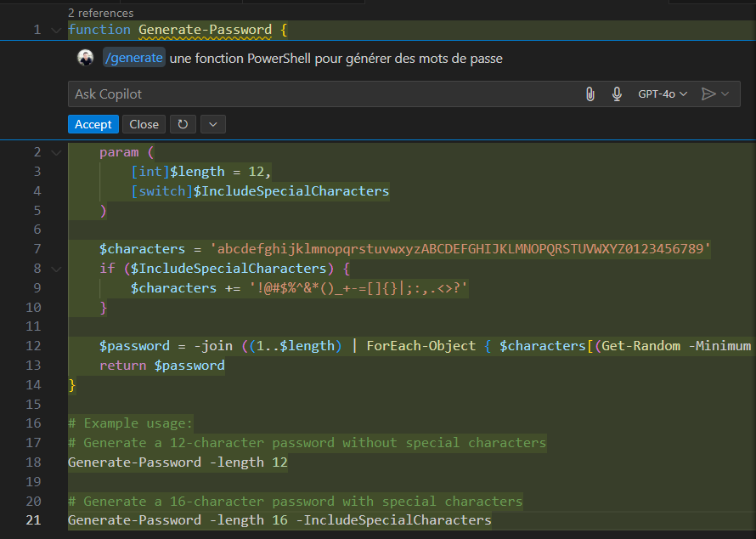This screenshot has height=539, width=756.
Task: Click the paperclip attach context icon
Action: pos(590,94)
